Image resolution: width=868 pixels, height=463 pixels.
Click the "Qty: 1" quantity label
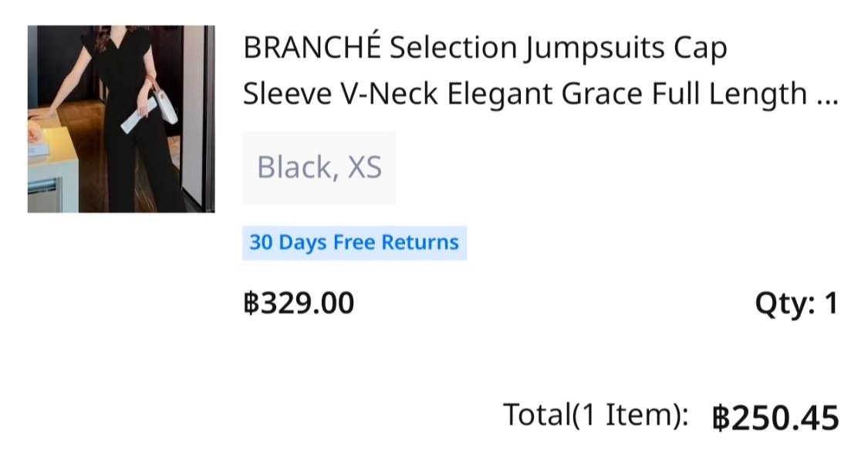coord(795,303)
